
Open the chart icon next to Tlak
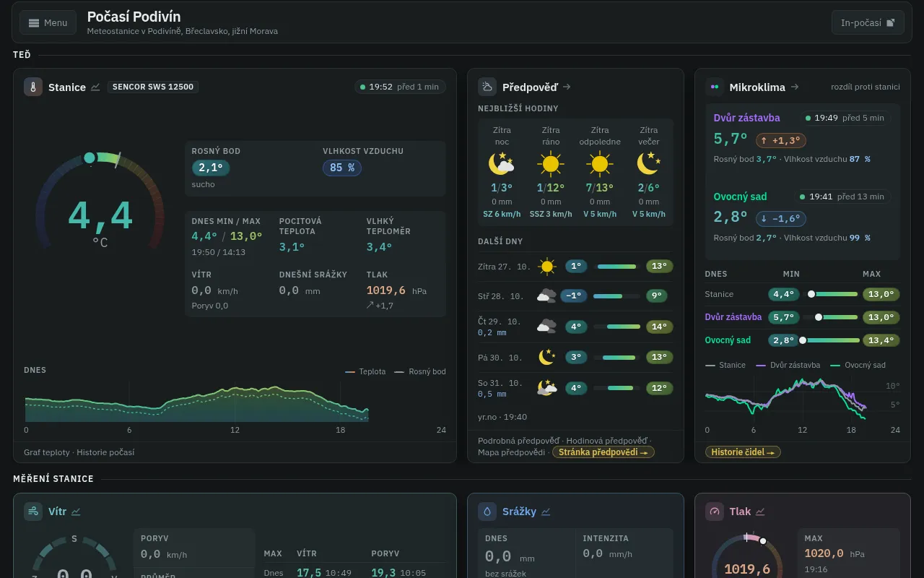(760, 512)
